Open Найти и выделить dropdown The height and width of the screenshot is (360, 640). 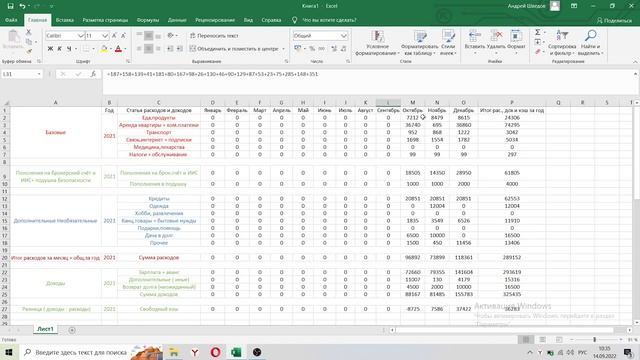[591, 42]
